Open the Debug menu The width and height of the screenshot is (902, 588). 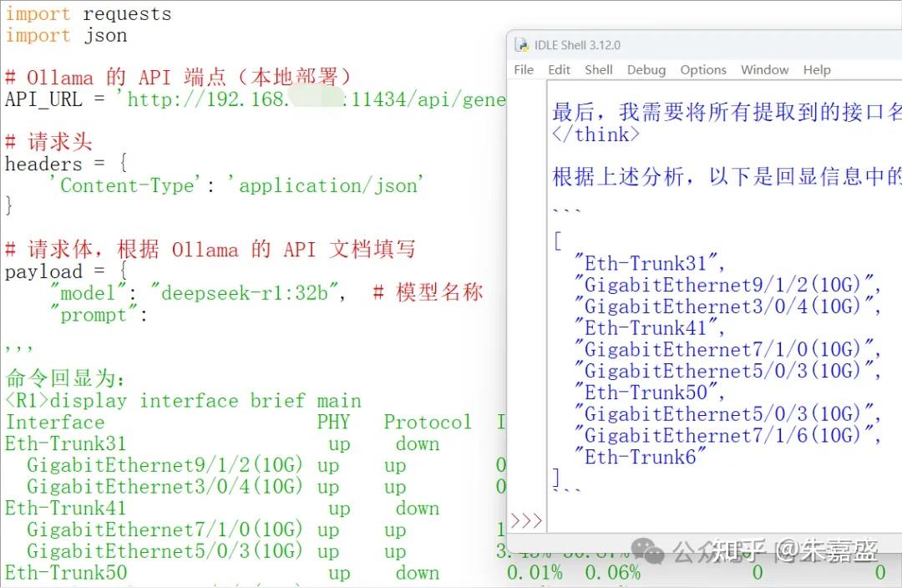click(x=646, y=70)
